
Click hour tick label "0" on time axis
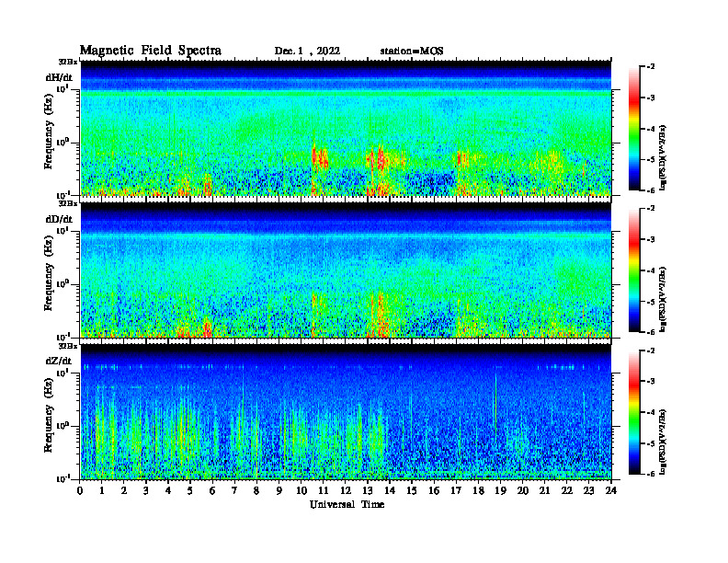pyautogui.click(x=80, y=491)
